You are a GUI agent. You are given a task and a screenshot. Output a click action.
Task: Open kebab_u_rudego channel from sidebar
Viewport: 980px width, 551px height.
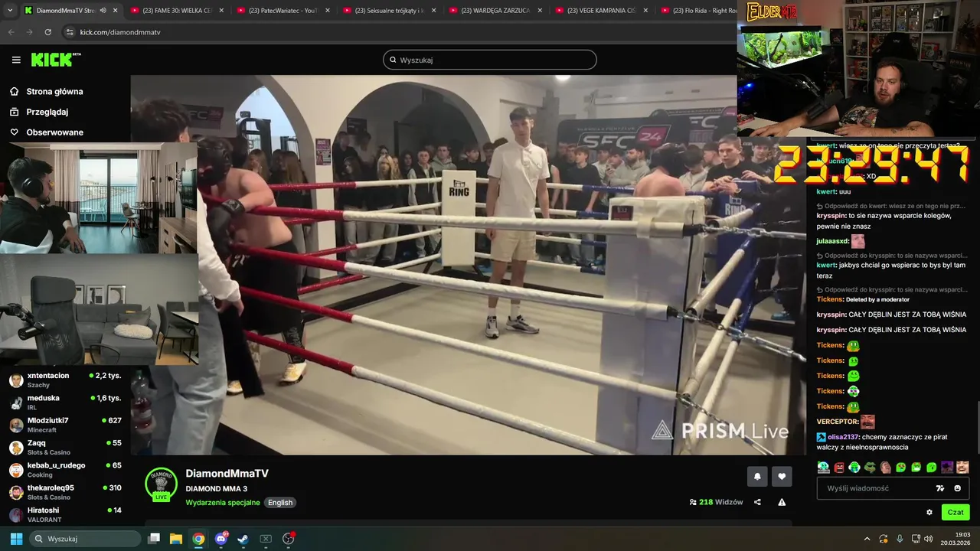click(x=66, y=469)
